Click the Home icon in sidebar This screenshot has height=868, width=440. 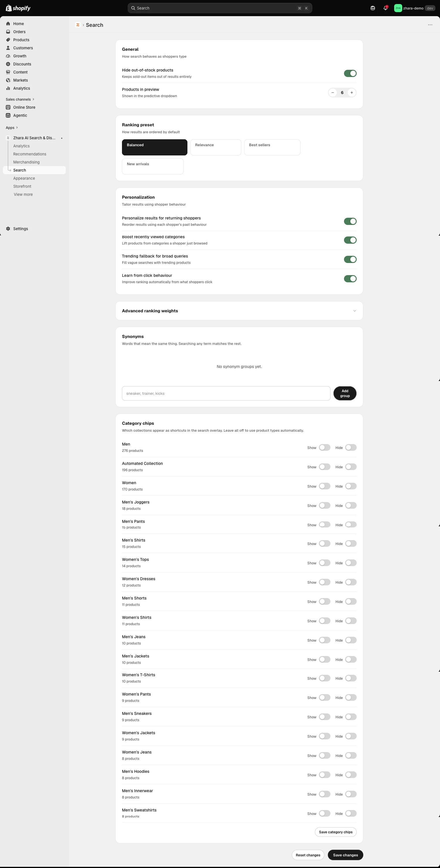point(8,24)
